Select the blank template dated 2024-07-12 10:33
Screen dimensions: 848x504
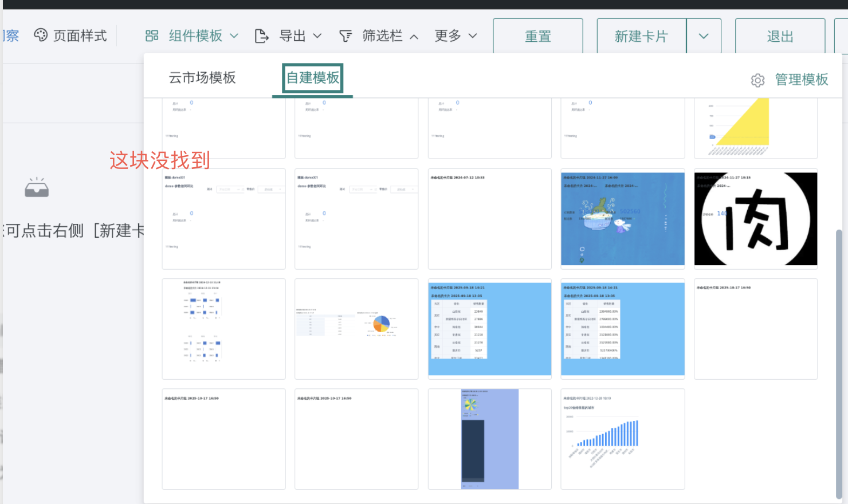point(490,219)
